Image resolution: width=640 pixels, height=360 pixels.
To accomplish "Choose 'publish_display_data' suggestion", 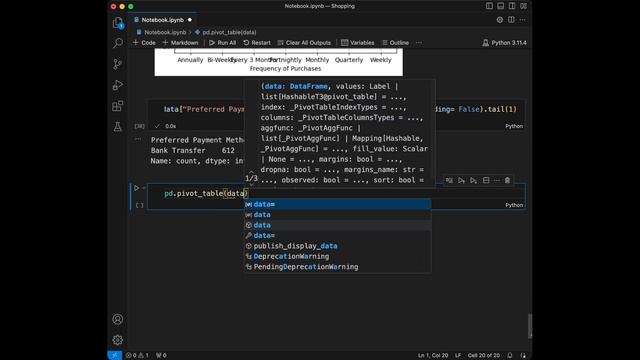I will 338,246.
